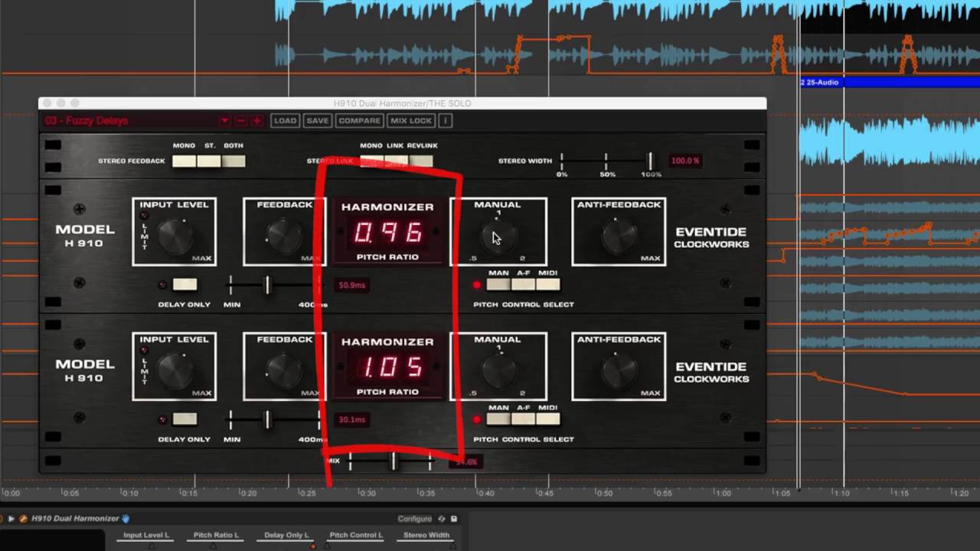980x551 pixels.
Task: Click the top unit delay time slider
Action: [267, 285]
